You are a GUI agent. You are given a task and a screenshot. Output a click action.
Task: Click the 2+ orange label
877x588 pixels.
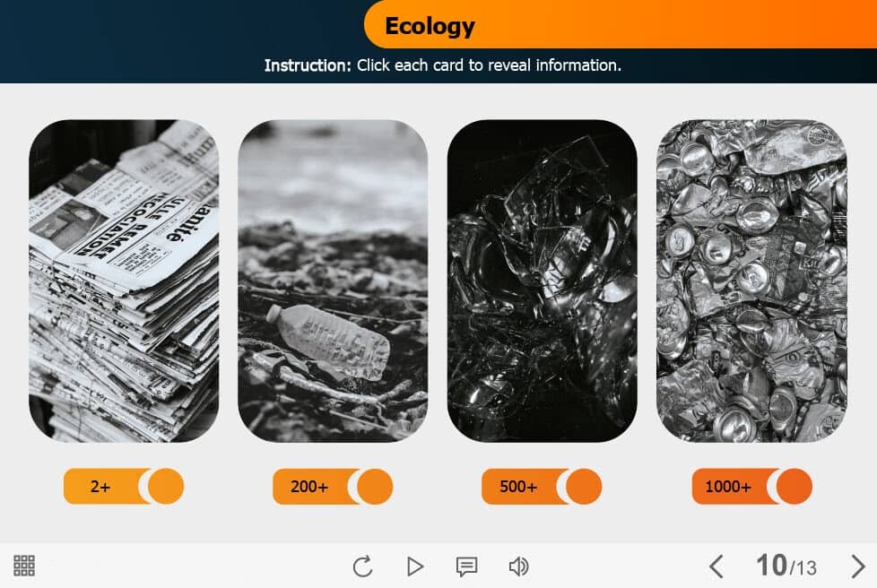pos(100,487)
